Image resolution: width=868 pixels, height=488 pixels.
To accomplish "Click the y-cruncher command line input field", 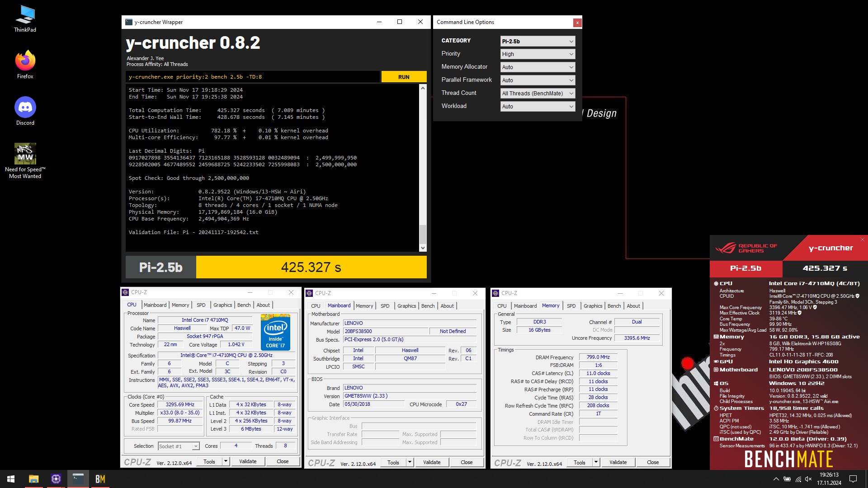I will pyautogui.click(x=253, y=77).
